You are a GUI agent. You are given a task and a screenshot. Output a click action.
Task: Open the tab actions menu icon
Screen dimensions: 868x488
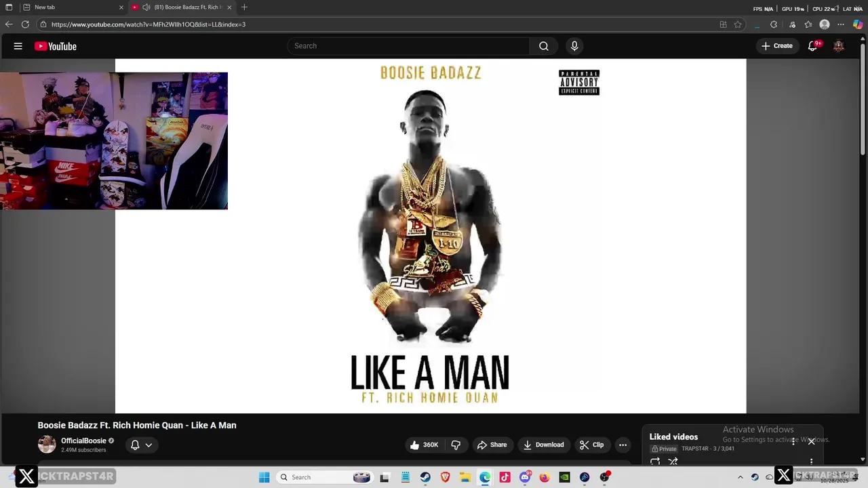(x=9, y=7)
